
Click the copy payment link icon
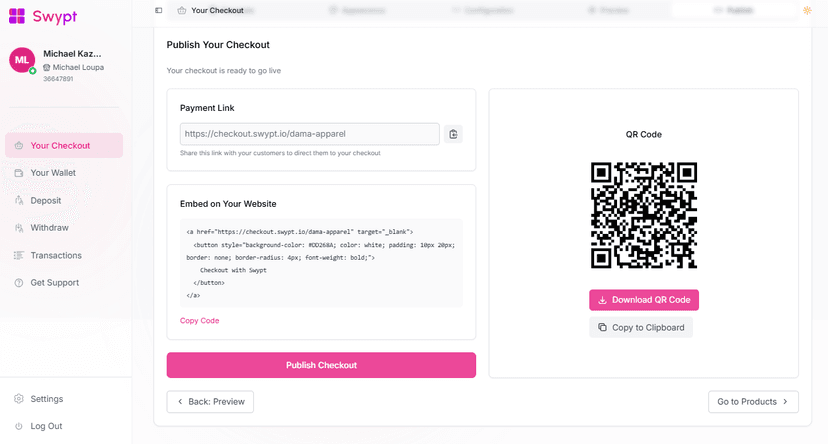(453, 134)
